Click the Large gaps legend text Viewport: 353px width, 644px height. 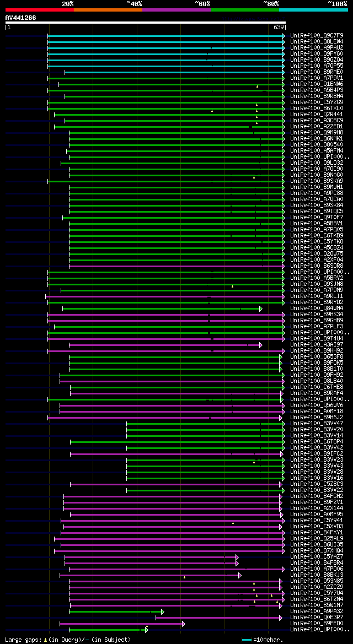(68, 640)
